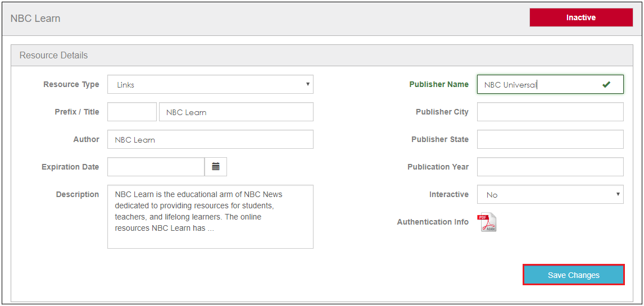Expand the Resource Type dropdown
This screenshot has height=306, width=644.
click(x=210, y=84)
